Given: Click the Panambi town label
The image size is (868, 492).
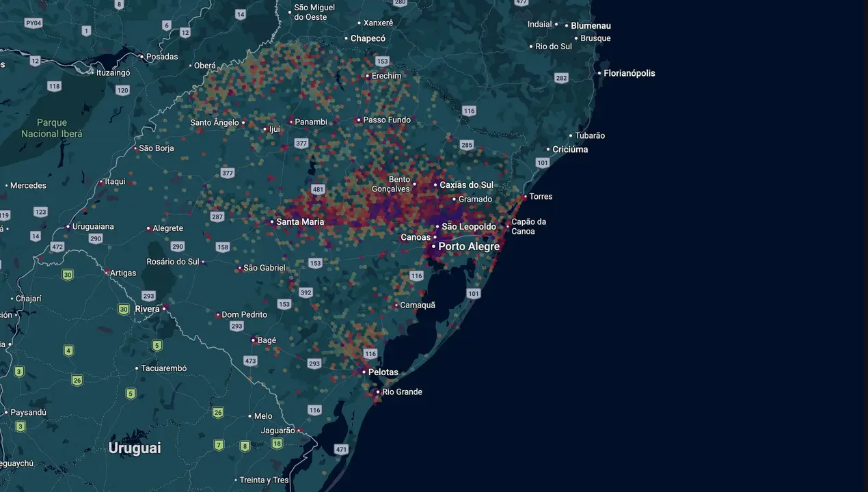Looking at the screenshot, I should (311, 122).
